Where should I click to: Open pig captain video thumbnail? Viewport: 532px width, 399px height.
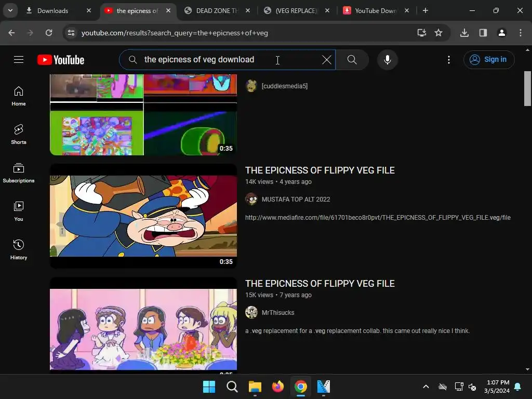click(143, 216)
